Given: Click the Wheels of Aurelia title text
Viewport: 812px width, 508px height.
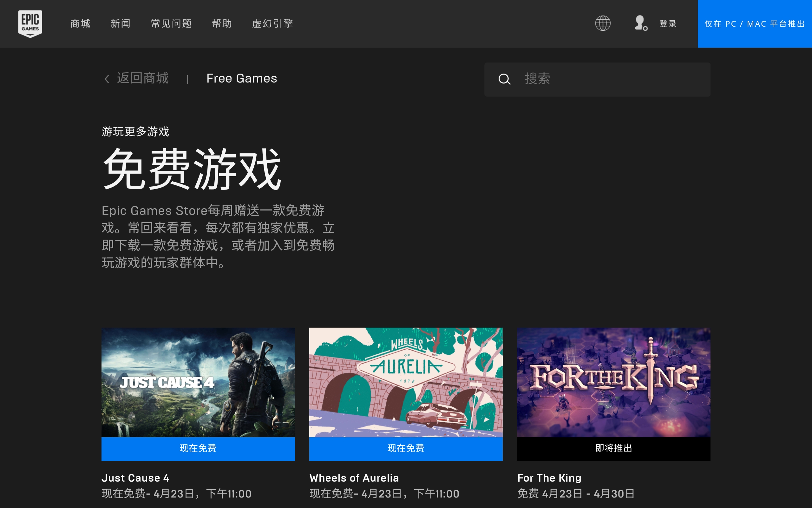Looking at the screenshot, I should [354, 478].
